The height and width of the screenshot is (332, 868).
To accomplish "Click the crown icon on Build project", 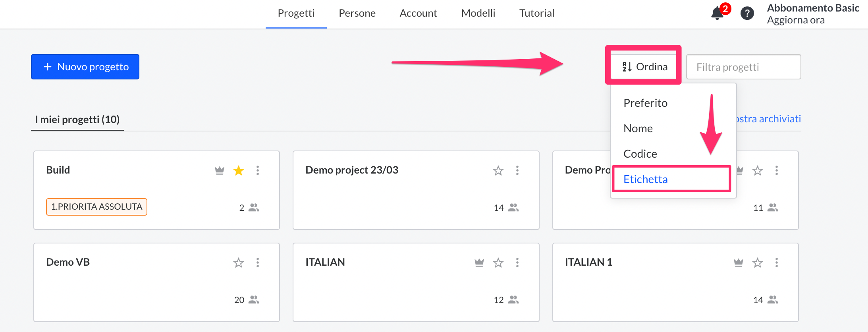I will tap(220, 171).
